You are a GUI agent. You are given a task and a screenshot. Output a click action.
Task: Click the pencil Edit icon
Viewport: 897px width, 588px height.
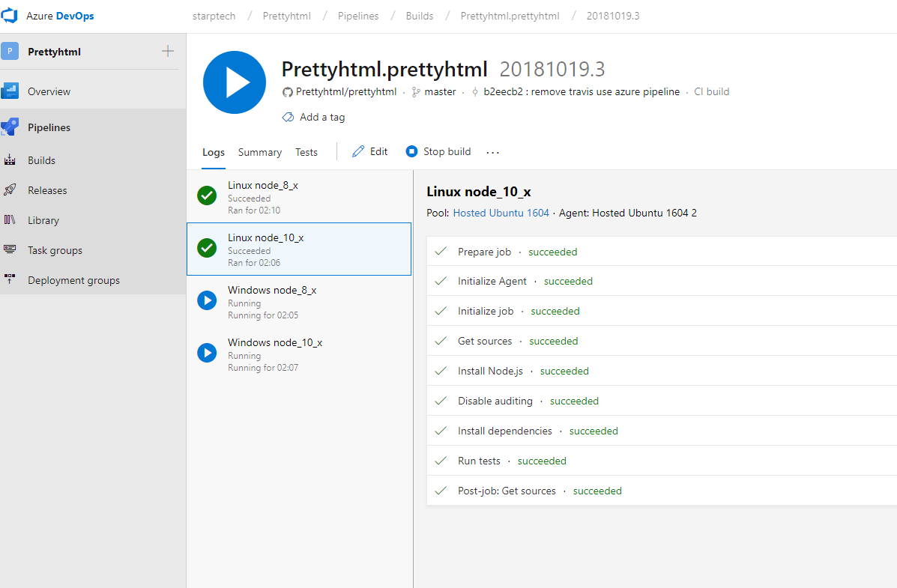click(358, 151)
